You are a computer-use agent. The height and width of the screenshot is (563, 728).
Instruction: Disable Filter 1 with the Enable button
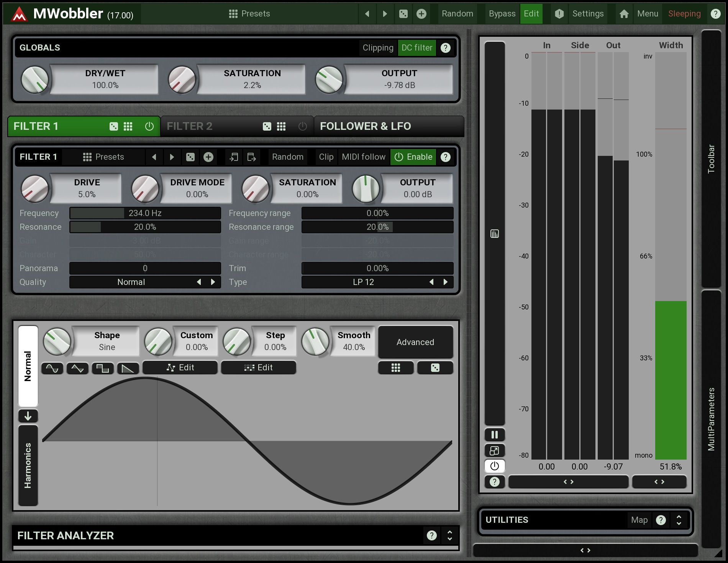pos(413,157)
